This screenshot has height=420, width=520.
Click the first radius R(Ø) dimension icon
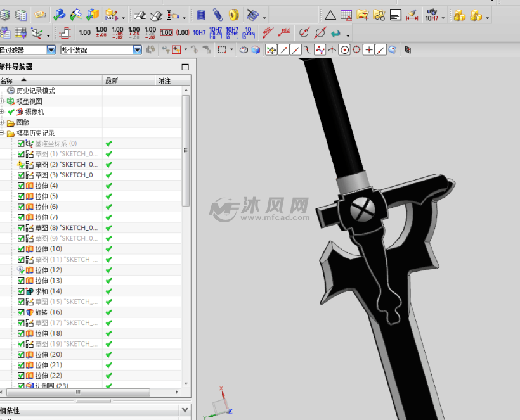coord(268,32)
